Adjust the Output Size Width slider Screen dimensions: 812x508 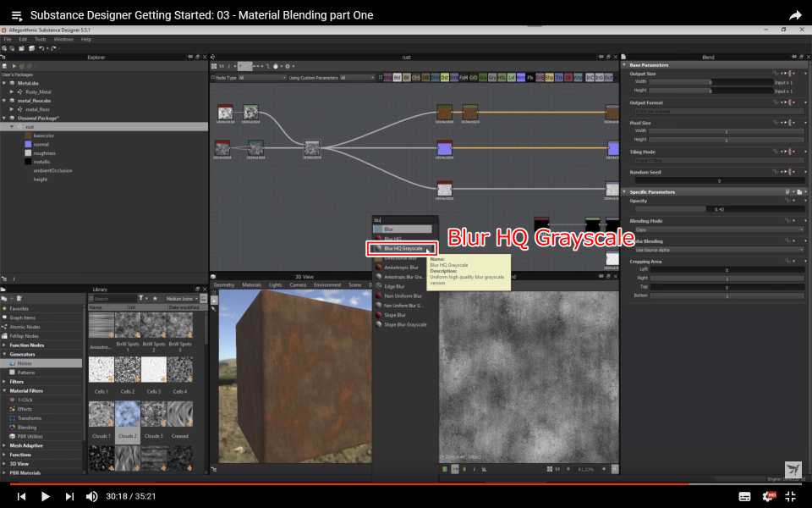pyautogui.click(x=710, y=82)
